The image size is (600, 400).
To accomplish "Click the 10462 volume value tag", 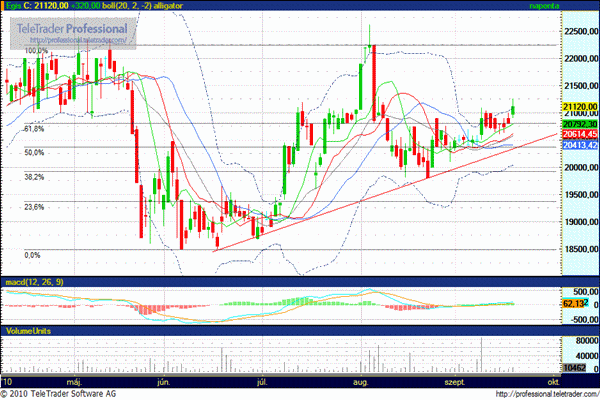I will (x=574, y=369).
